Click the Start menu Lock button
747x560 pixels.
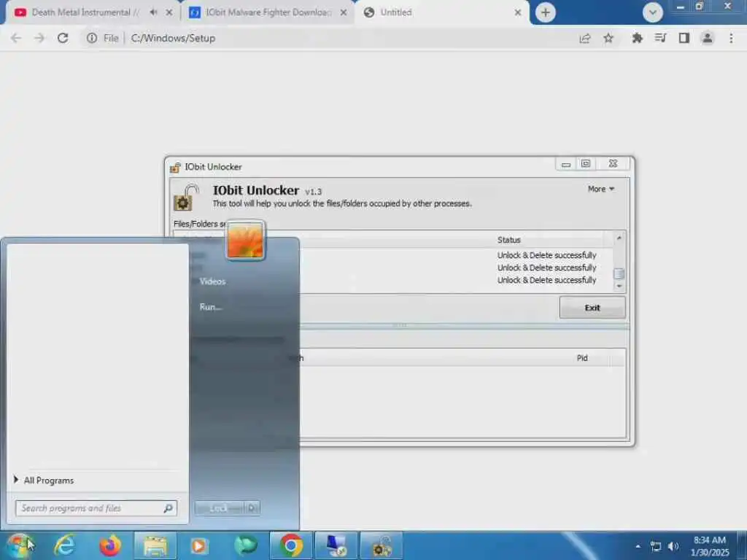(219, 508)
